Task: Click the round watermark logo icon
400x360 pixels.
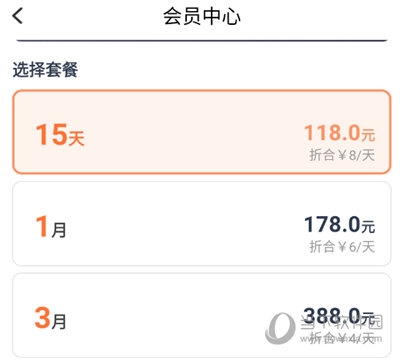Action: pos(280,328)
